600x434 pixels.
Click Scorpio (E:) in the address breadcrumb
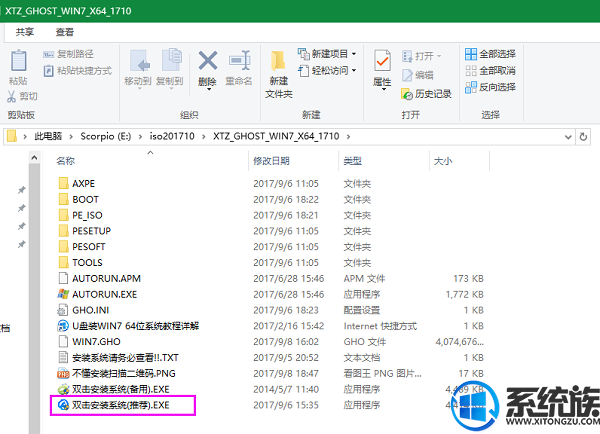click(106, 136)
